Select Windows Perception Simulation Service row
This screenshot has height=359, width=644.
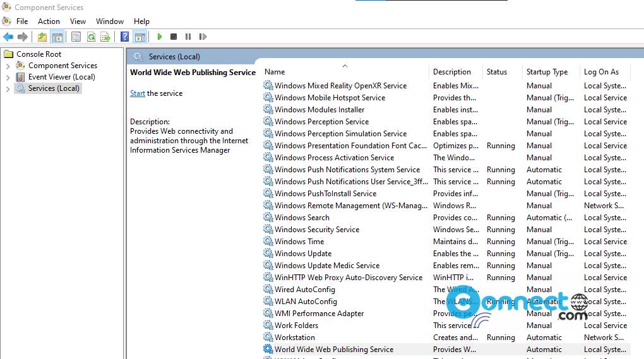446,133
